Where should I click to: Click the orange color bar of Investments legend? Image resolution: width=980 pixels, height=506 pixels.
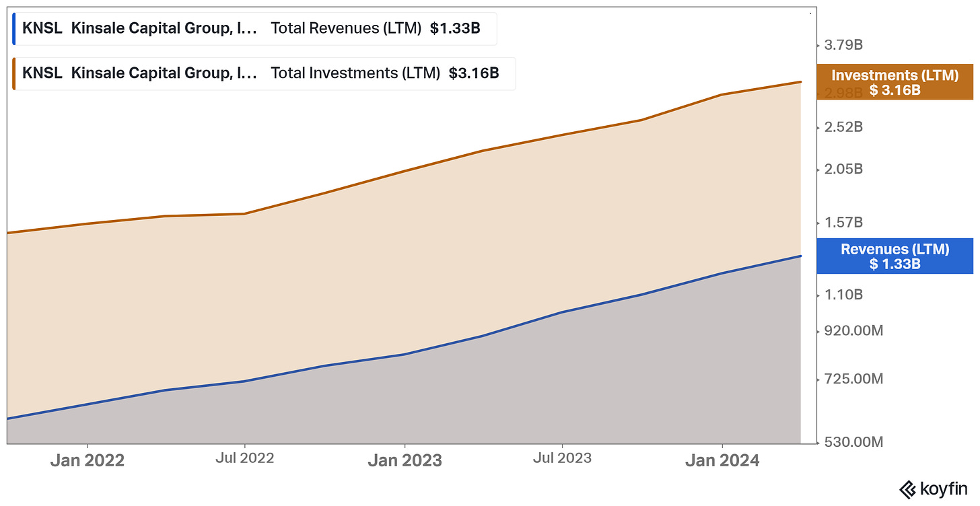pyautogui.click(x=13, y=73)
